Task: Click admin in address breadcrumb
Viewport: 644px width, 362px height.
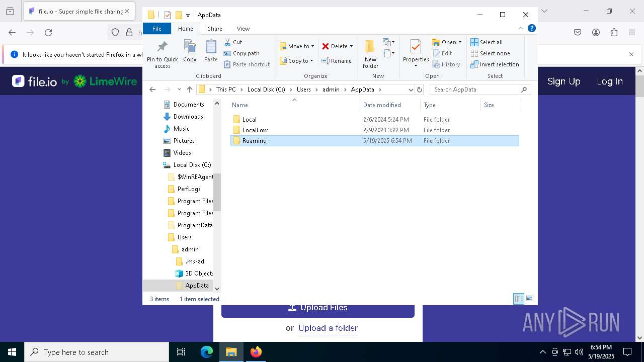Action: (x=331, y=89)
